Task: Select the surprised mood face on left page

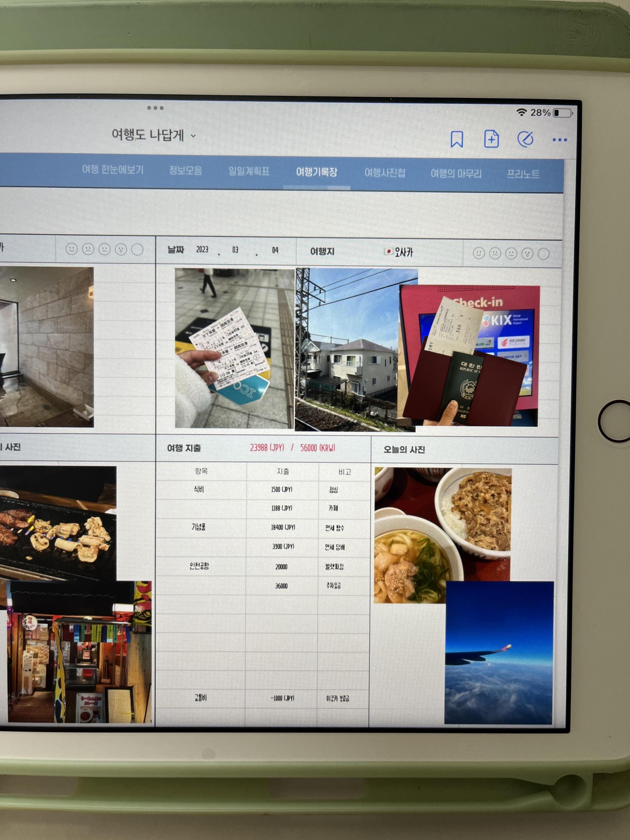Action: (121, 249)
